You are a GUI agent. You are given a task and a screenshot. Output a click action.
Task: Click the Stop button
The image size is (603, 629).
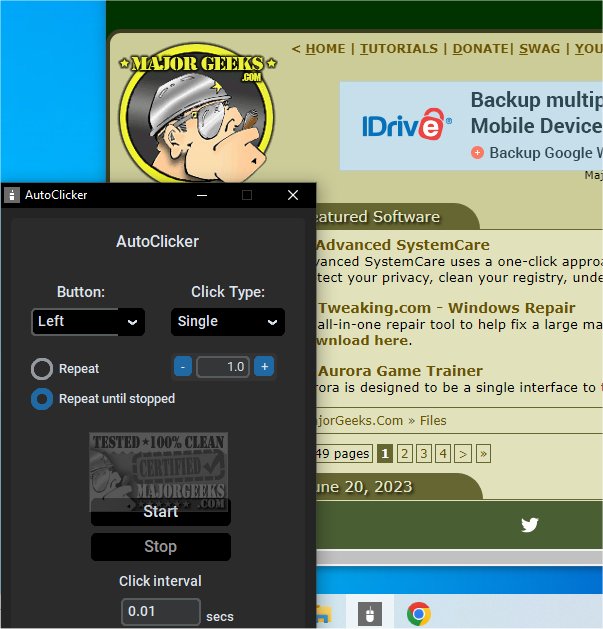[x=160, y=546]
